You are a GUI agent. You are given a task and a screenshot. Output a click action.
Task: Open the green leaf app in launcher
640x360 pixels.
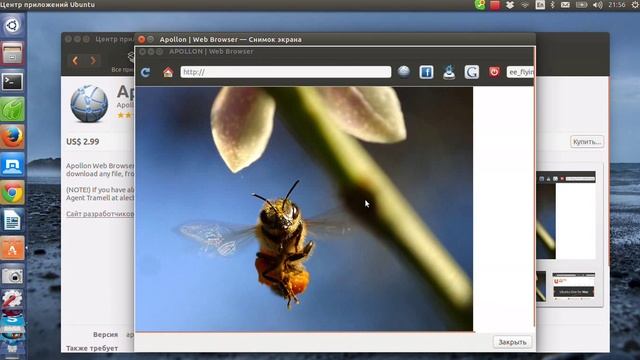tap(12, 109)
